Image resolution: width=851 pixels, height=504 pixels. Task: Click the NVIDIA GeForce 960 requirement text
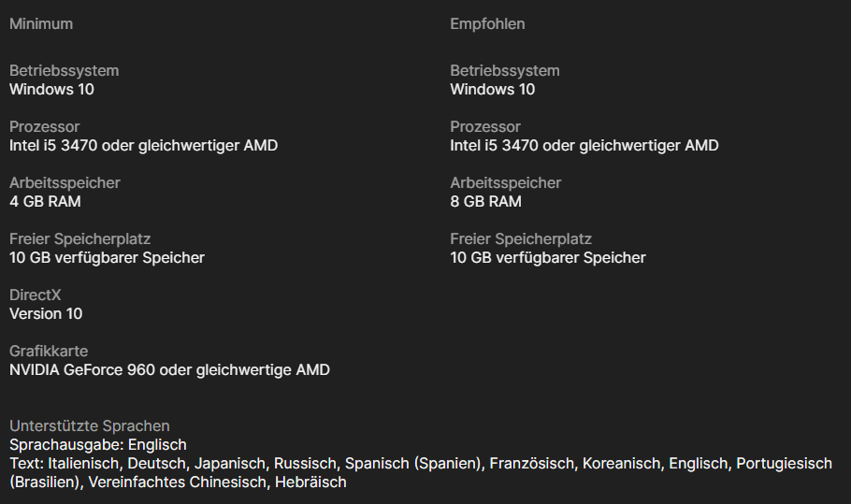[169, 370]
